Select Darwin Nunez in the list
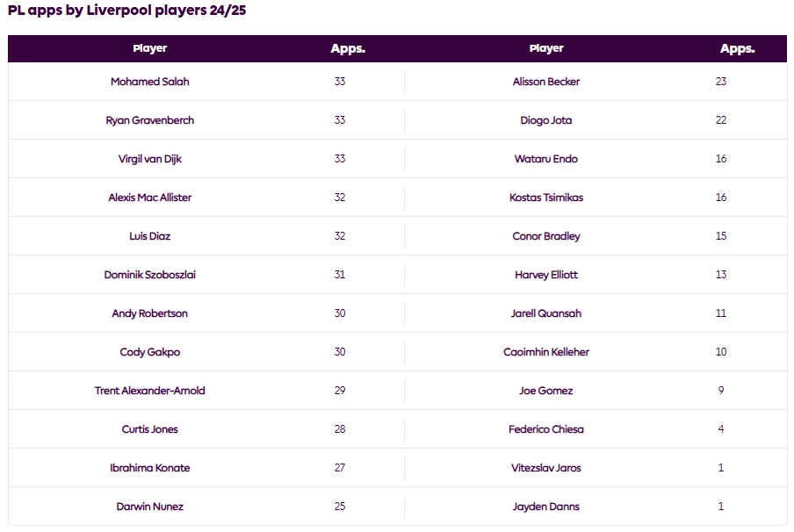This screenshot has width=794, height=532. coord(149,507)
